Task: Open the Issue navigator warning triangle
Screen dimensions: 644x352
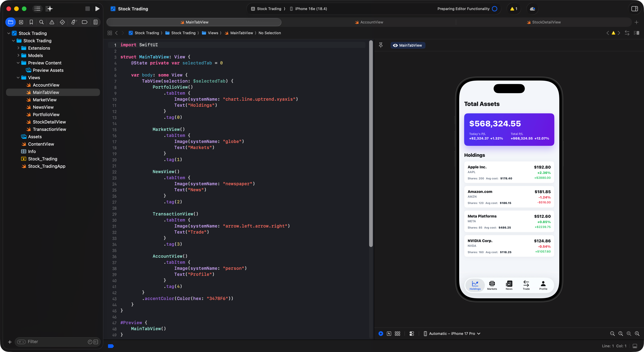Action: click(52, 22)
